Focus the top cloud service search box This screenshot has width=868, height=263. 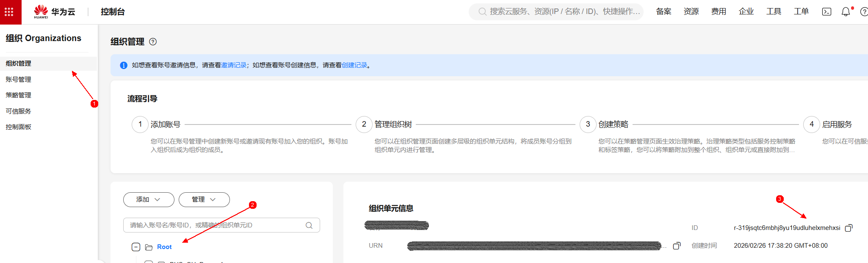click(556, 12)
